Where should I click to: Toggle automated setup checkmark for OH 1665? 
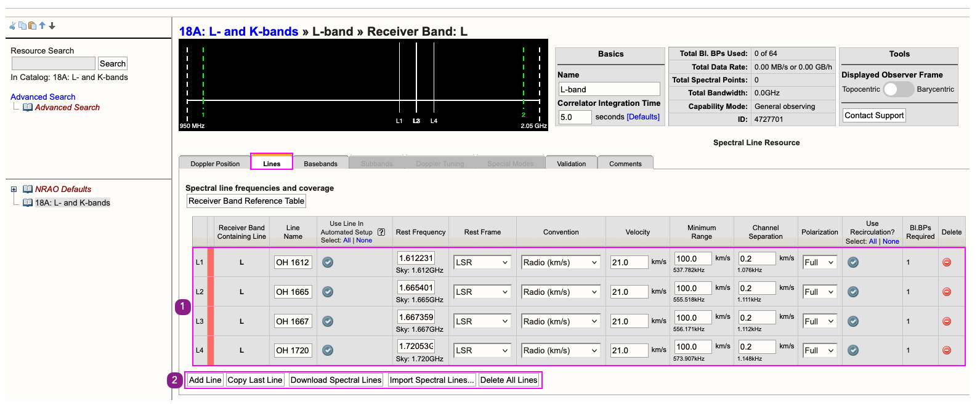click(x=328, y=292)
